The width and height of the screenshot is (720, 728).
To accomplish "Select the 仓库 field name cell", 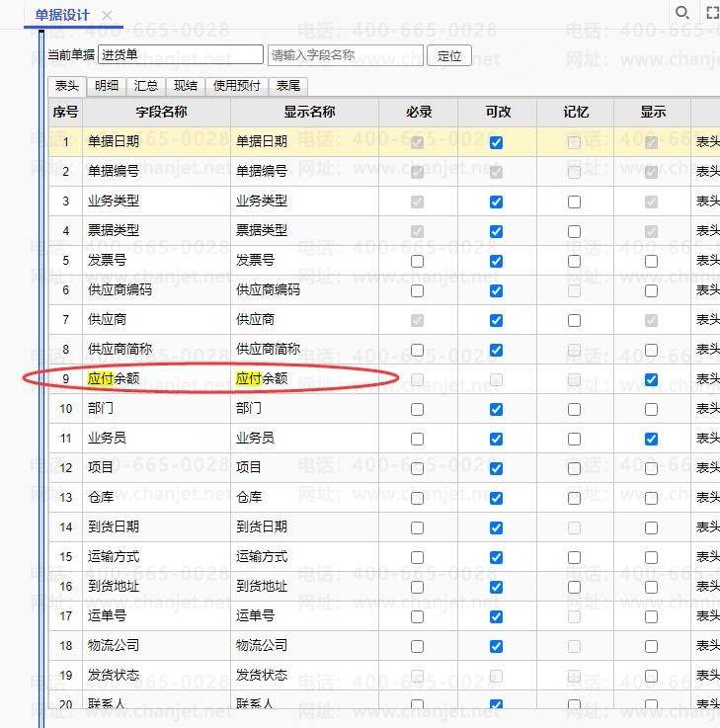I will 156,497.
